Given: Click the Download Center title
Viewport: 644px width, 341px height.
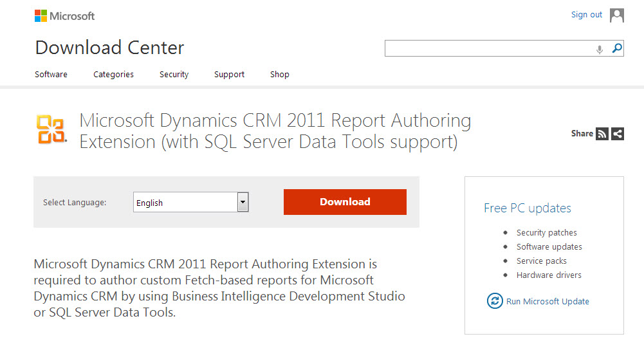Looking at the screenshot, I should tap(109, 48).
